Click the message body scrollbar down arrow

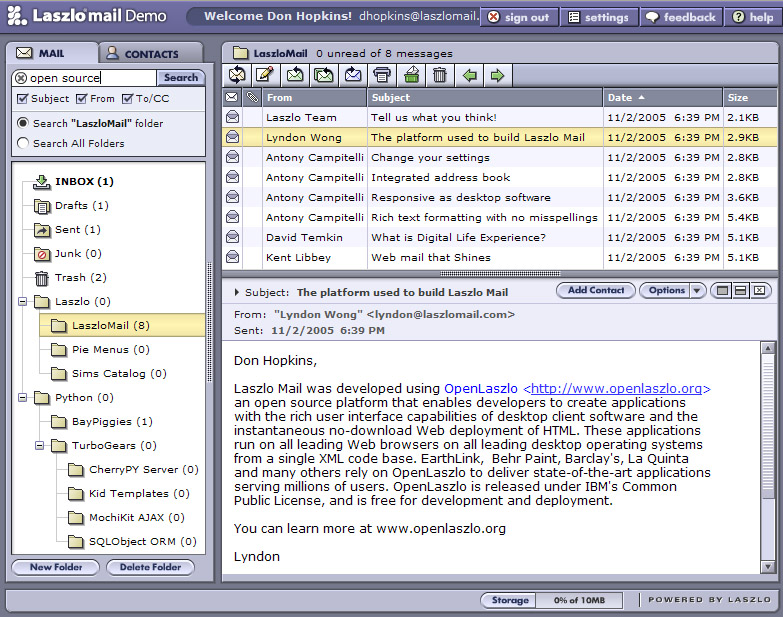768,567
